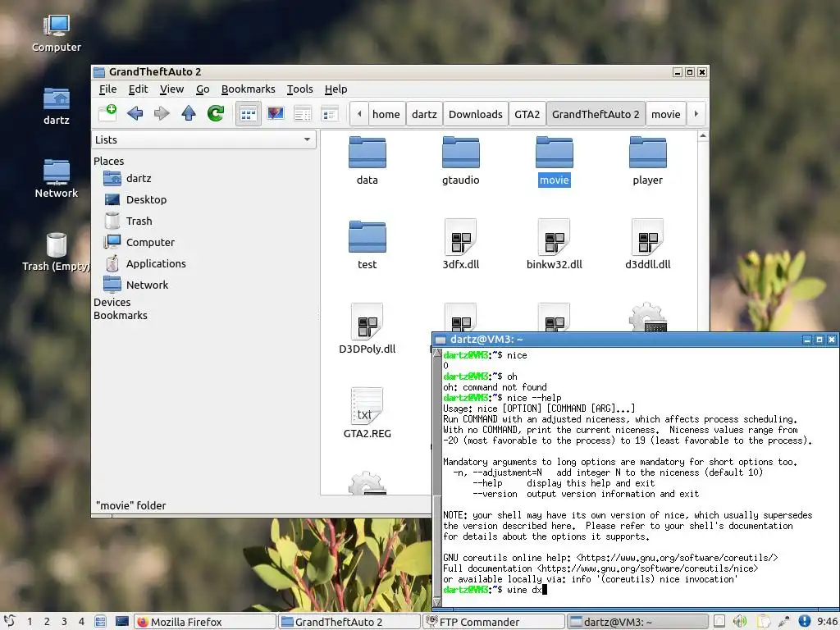
Task: Select the d3ddll.dll file icon
Action: [x=648, y=237]
